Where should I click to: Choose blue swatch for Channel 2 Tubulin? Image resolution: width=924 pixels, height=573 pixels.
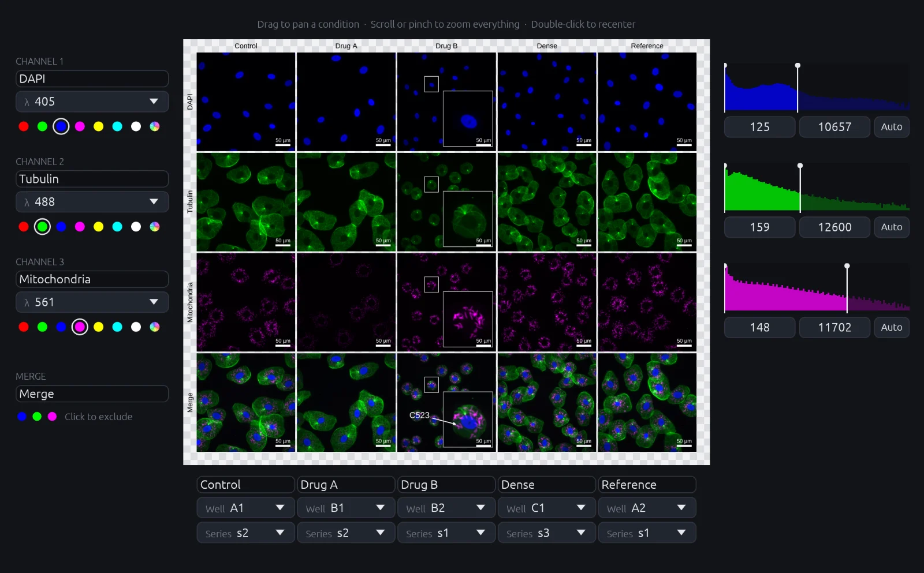click(x=61, y=227)
